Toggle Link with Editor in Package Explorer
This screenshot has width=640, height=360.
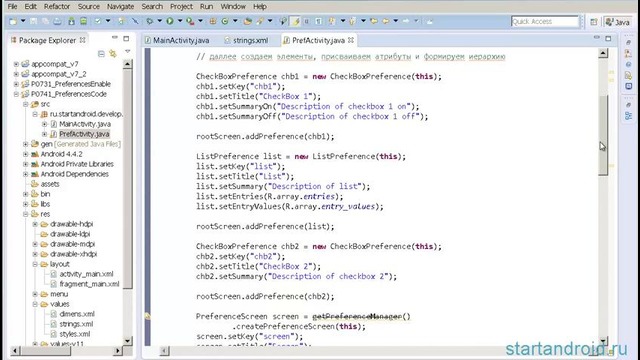pos(113,53)
